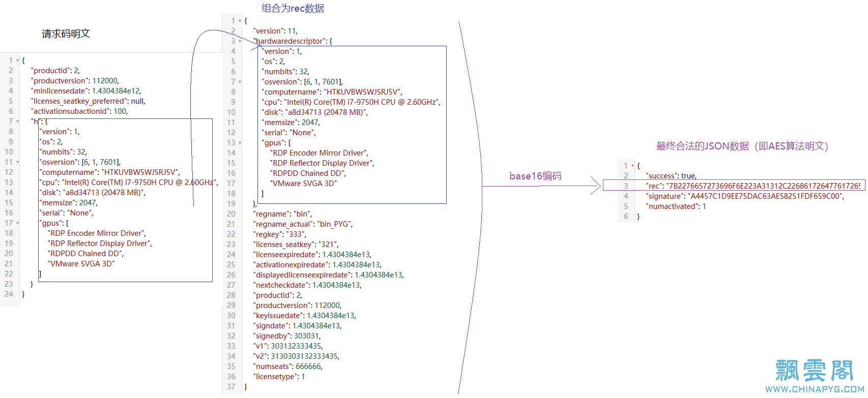Click "memsize": 2047 in the middle panel
This screenshot has height=398, width=868.
(x=291, y=123)
